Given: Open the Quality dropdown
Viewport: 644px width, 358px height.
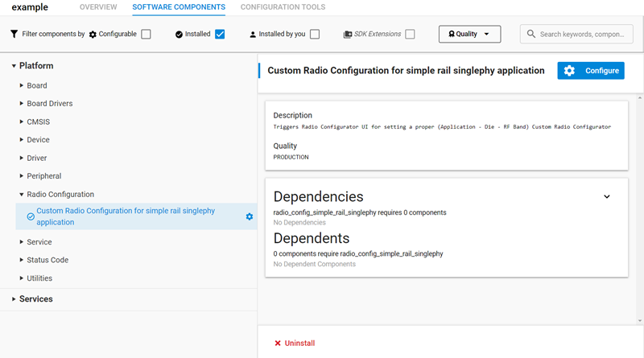Looking at the screenshot, I should (469, 34).
